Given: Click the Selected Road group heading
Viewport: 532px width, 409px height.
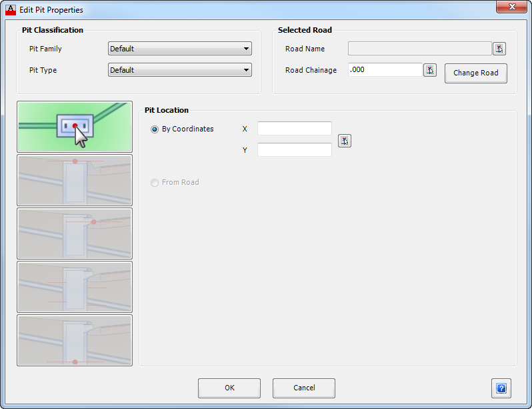Looking at the screenshot, I should (x=305, y=30).
